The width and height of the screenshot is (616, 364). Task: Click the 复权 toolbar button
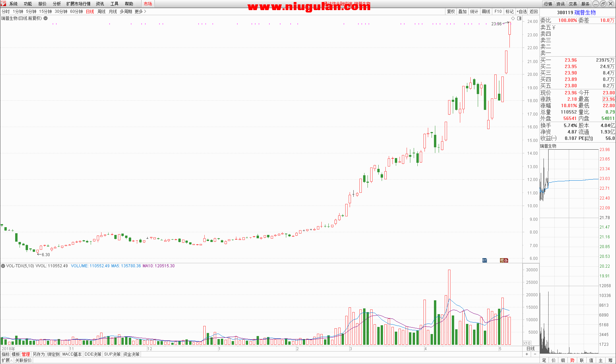click(x=451, y=11)
